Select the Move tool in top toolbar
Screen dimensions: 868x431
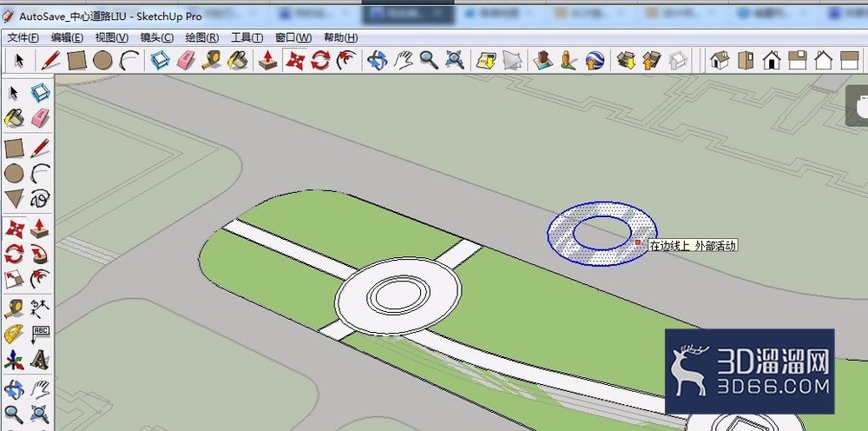click(295, 60)
